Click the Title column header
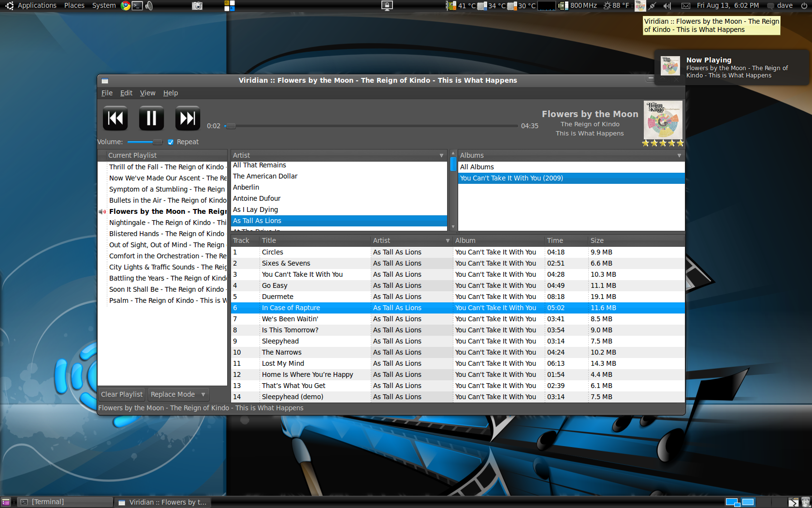Screen dimensions: 812x508 click(x=315, y=240)
